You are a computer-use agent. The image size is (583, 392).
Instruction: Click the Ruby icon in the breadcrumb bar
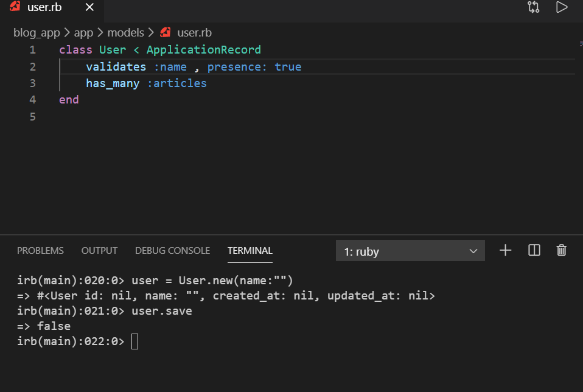pos(164,32)
